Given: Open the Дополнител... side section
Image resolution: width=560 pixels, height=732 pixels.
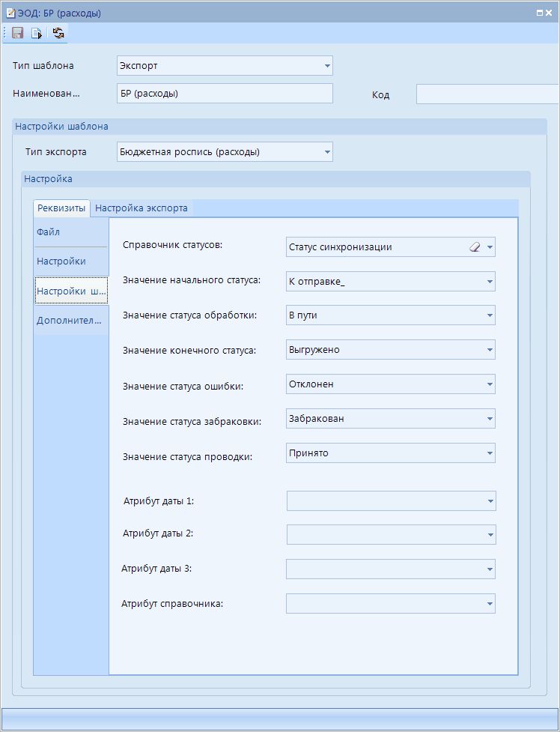Looking at the screenshot, I should [70, 321].
